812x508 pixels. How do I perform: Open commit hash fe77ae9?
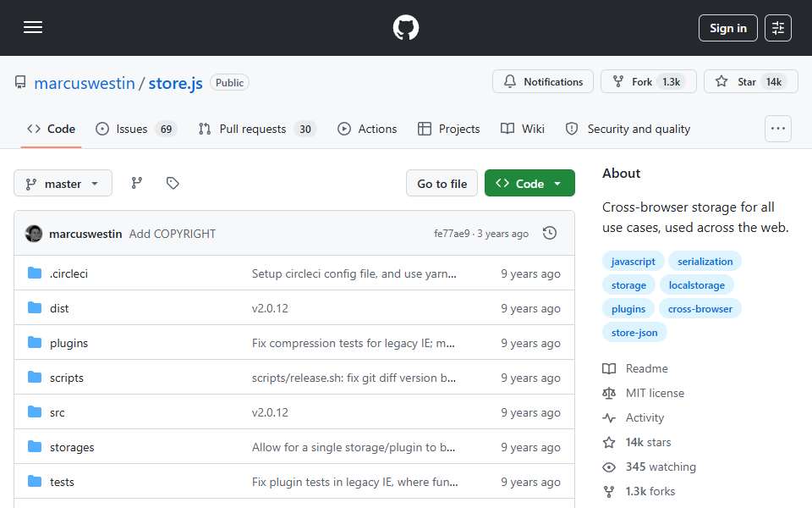[452, 234]
